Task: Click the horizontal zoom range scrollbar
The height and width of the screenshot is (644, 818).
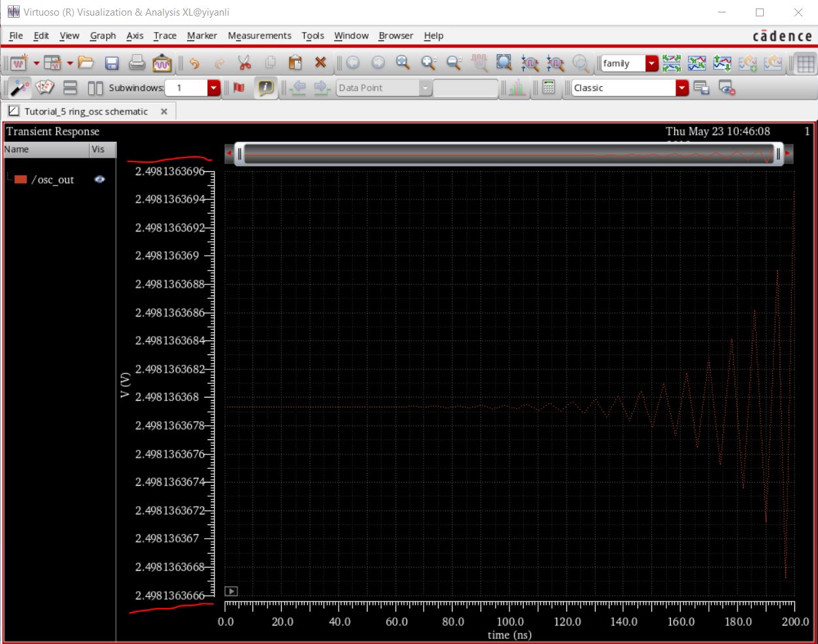Action: (x=508, y=154)
